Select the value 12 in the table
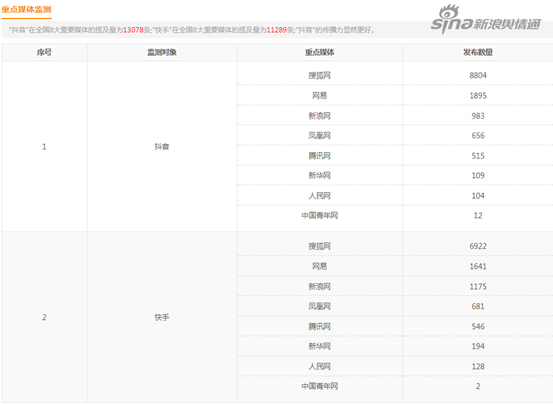 point(478,215)
